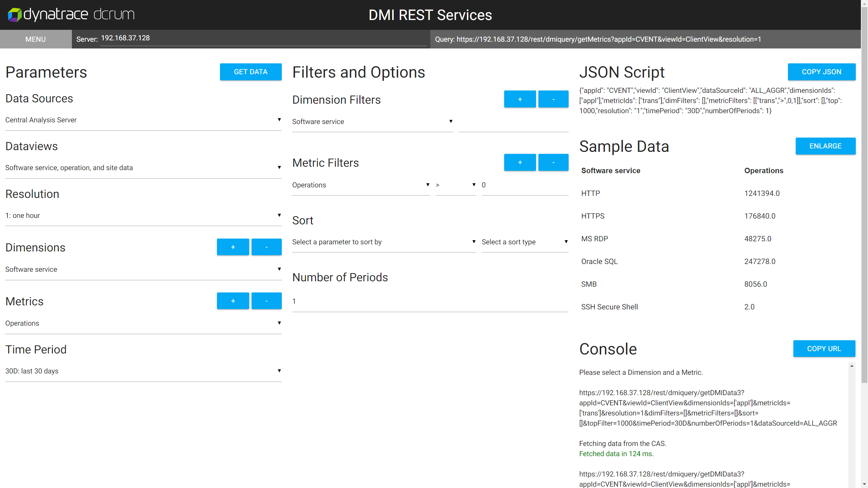Add a dimension filter with plus
The height and width of the screenshot is (488, 868).
(x=520, y=99)
